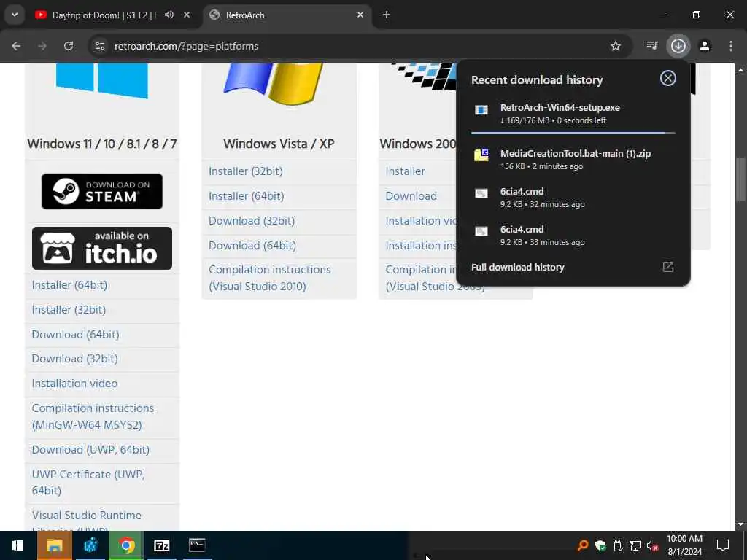Open 6cia4.cmd downloaded 32 minutes ago
The height and width of the screenshot is (560, 747).
click(x=573, y=197)
